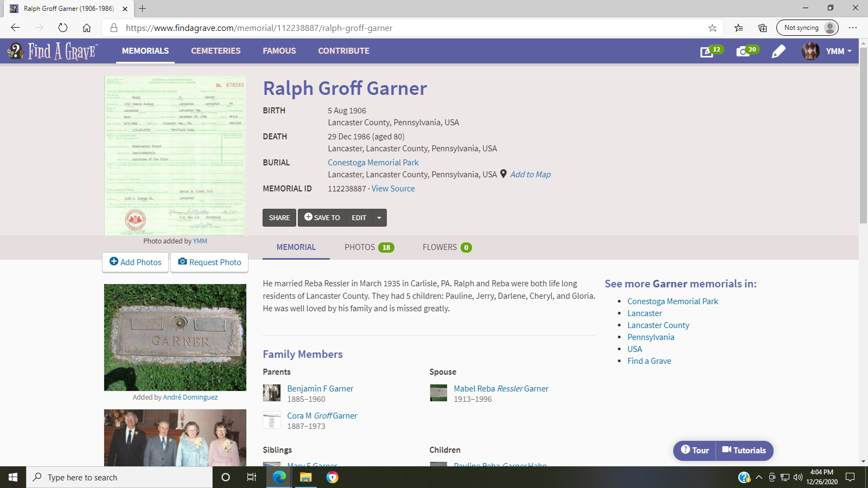Open the Memorials menu
868x488 pixels.
(145, 51)
